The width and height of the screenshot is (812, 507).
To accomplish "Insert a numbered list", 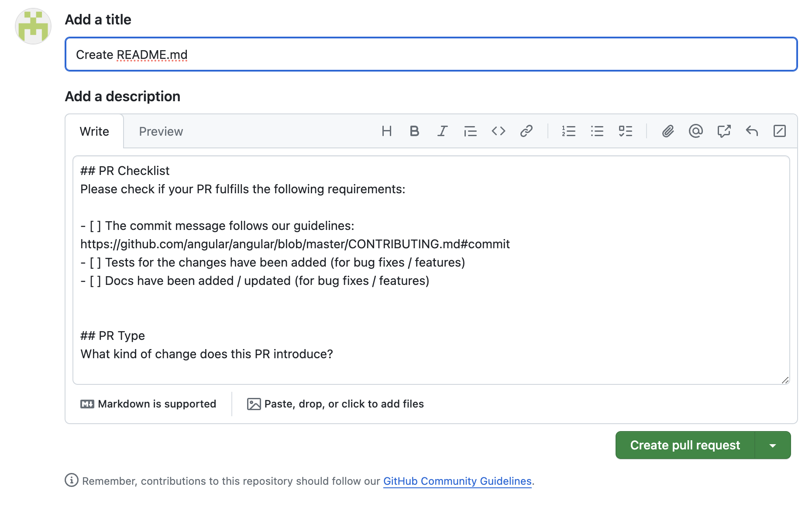I will [568, 131].
